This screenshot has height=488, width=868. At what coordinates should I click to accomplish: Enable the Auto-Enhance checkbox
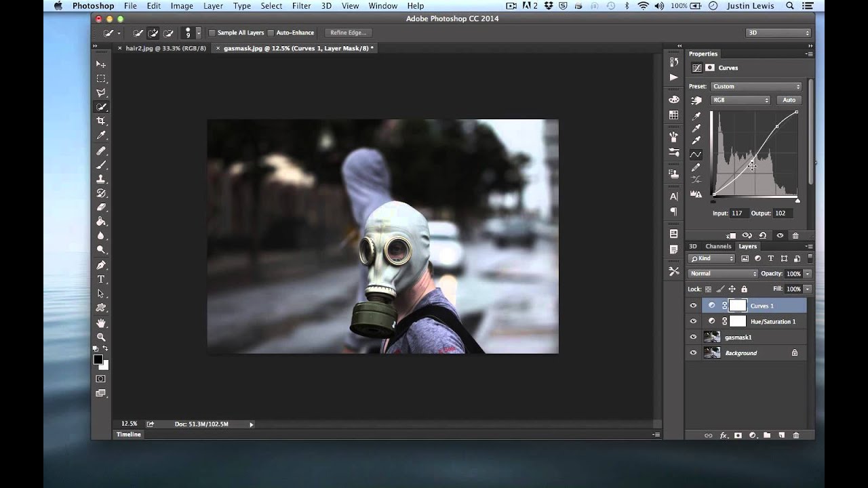271,33
